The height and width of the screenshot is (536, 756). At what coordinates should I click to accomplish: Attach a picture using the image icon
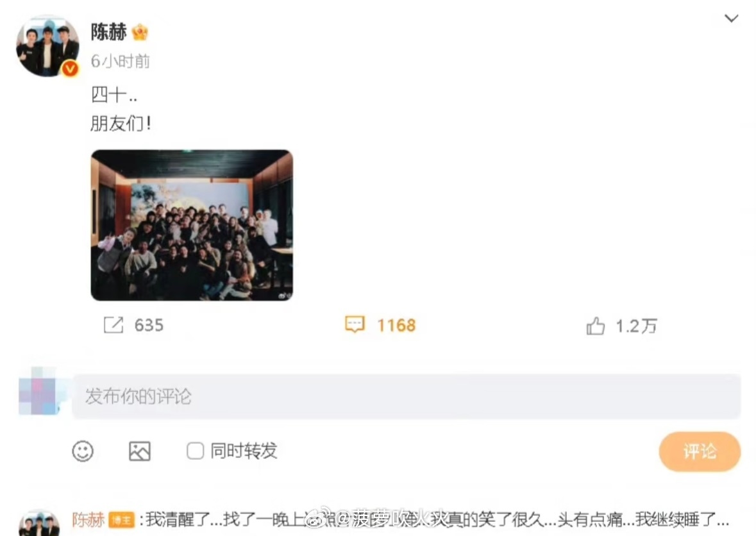point(140,451)
